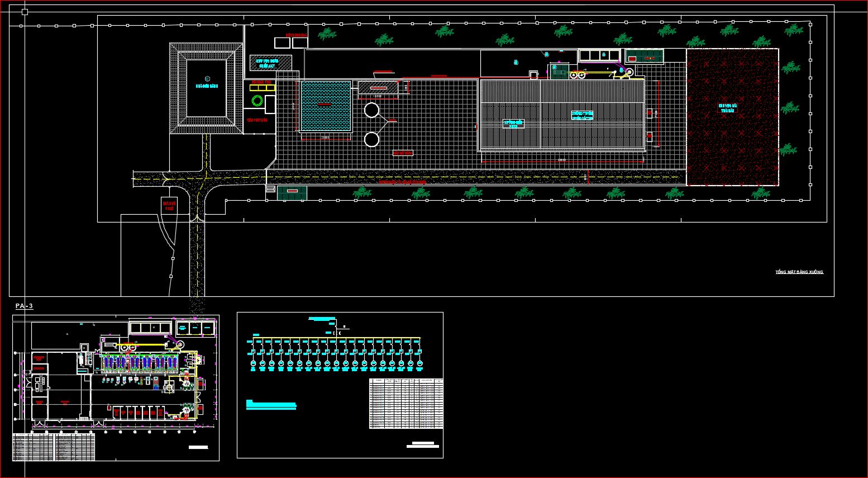Select the hip-roof building at left
Image resolution: width=868 pixels, height=478 pixels.
[206, 88]
